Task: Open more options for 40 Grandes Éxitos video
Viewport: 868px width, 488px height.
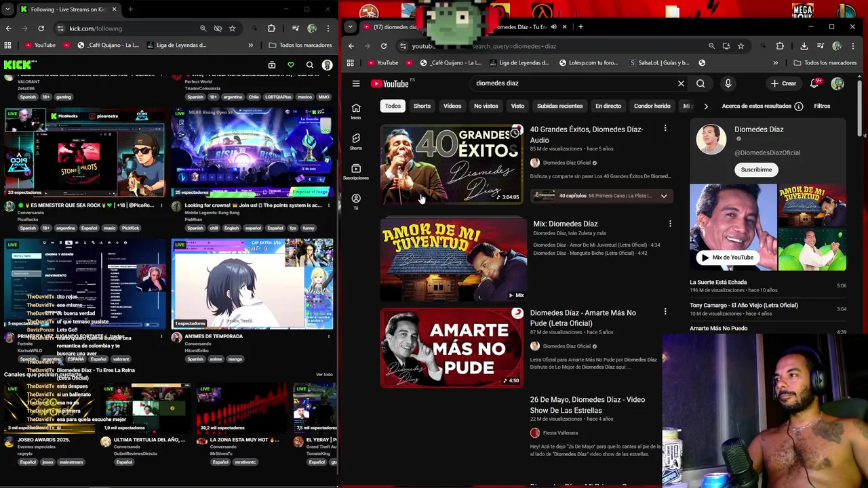Action: point(665,128)
